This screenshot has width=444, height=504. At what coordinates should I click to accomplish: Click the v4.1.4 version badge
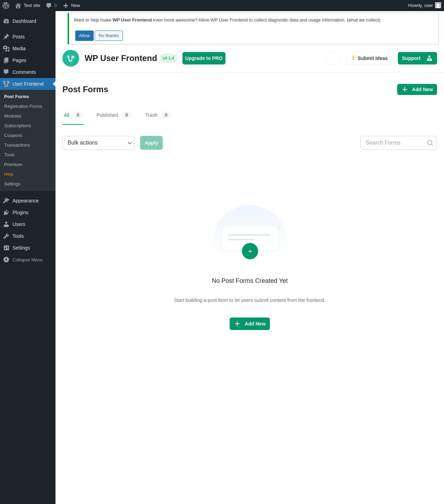pos(168,58)
